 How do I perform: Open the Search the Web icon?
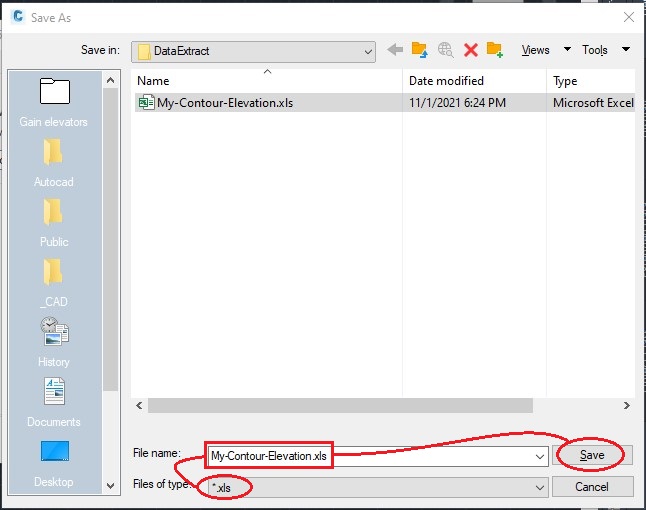445,50
